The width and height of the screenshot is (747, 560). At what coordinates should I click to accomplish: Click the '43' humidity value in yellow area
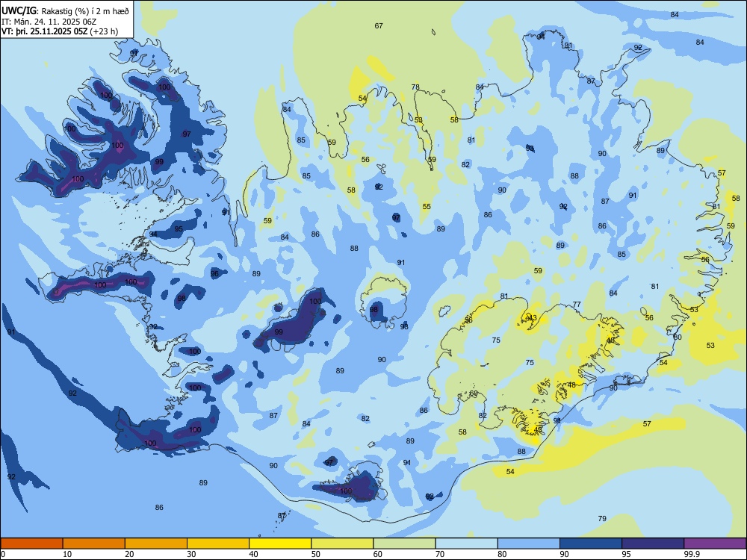pyautogui.click(x=533, y=317)
